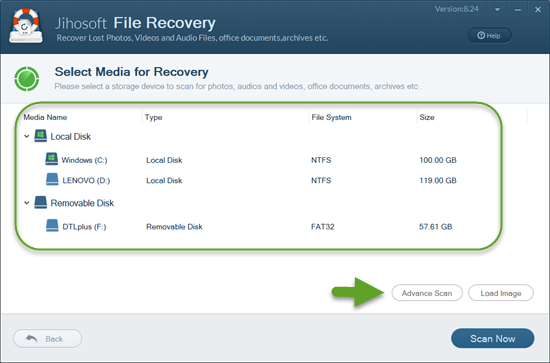
Task: Click the Media Name column header
Action: pyautogui.click(x=45, y=117)
